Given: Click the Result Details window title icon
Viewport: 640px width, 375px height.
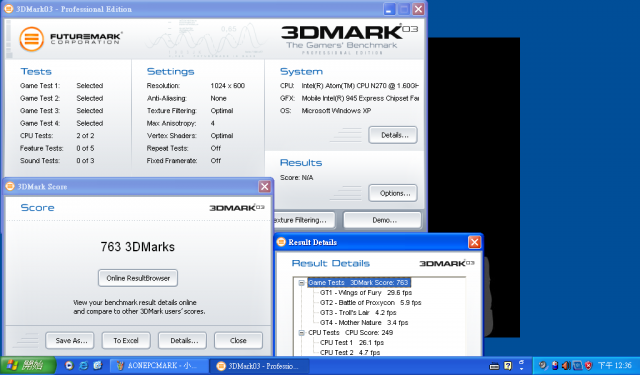Looking at the screenshot, I should point(281,242).
